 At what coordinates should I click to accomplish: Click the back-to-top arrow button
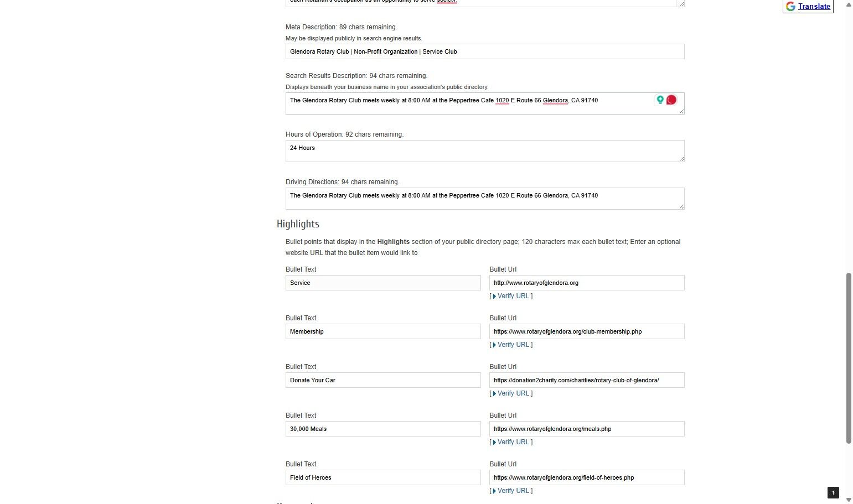pos(833,492)
